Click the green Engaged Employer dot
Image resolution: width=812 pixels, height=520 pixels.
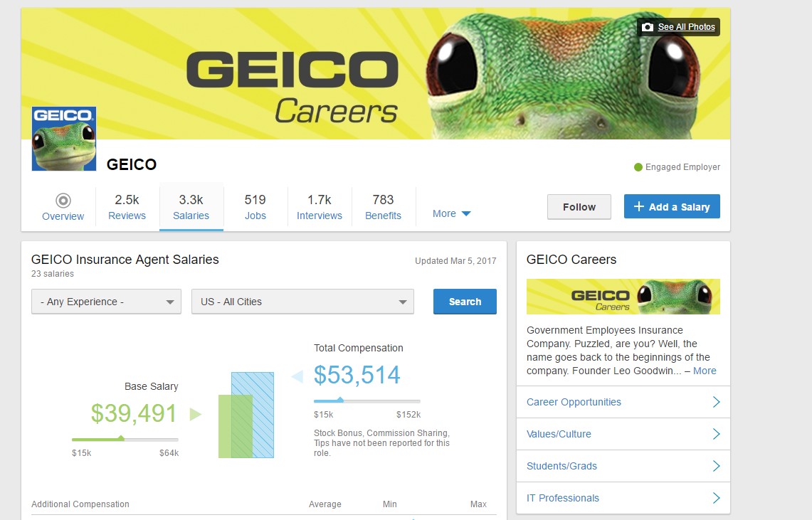[x=638, y=167]
